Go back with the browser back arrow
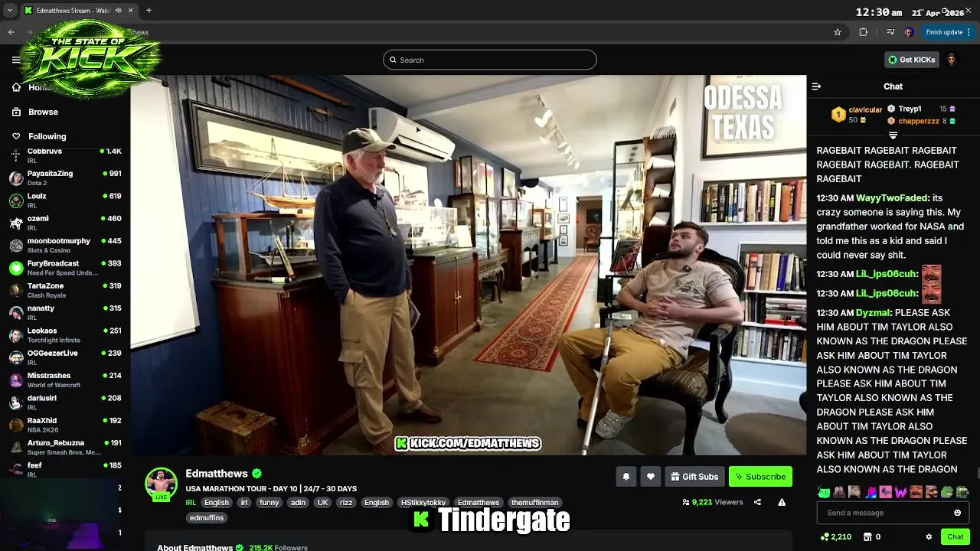 [11, 32]
